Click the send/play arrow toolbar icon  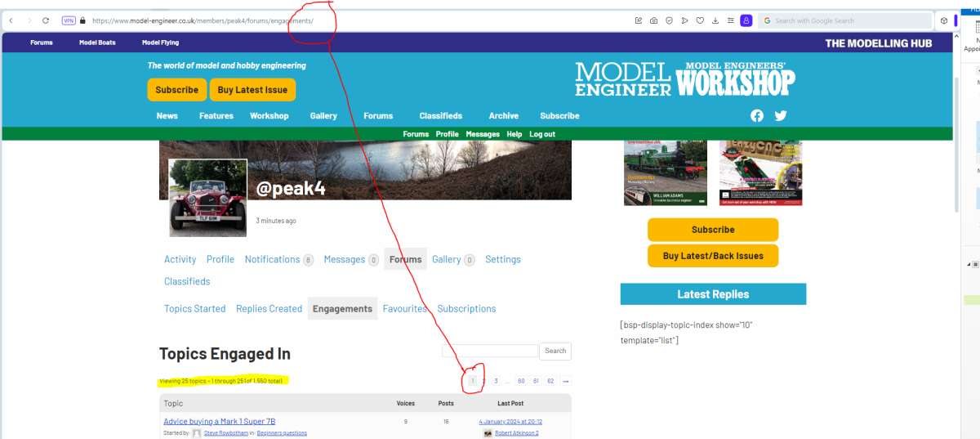(x=684, y=20)
